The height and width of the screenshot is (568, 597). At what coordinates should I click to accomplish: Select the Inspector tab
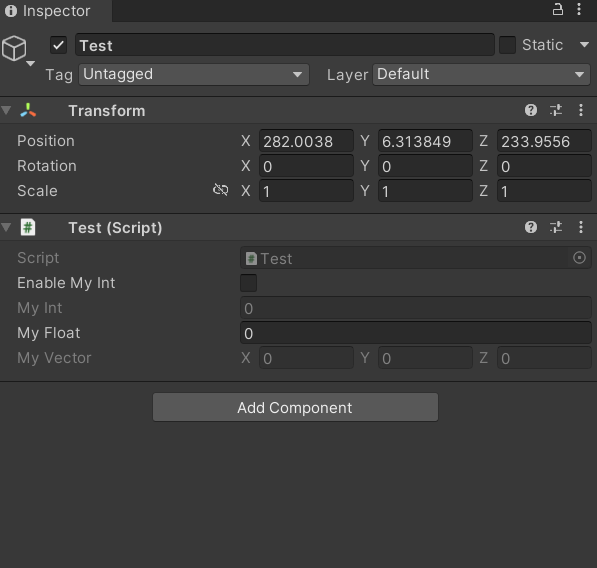[x=56, y=11]
